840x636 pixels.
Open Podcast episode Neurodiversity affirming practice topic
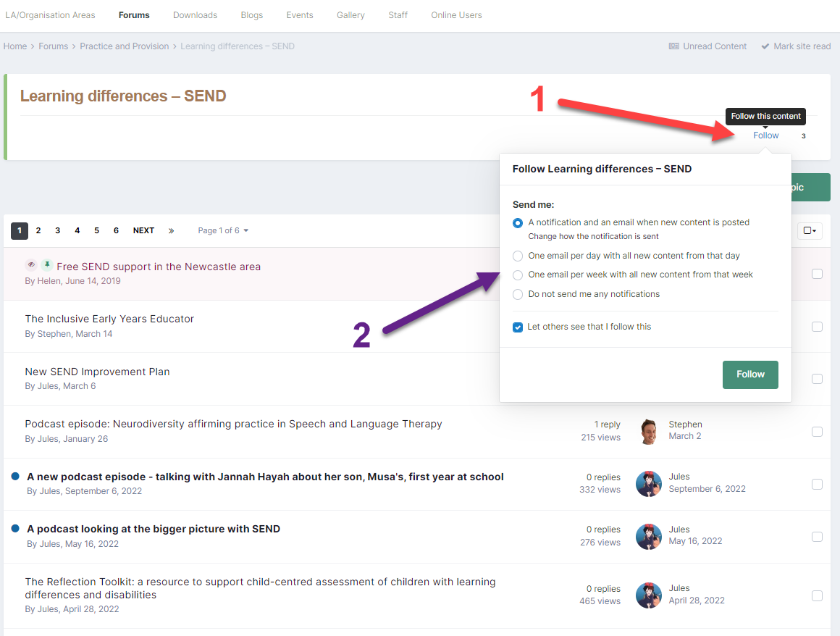tap(233, 424)
